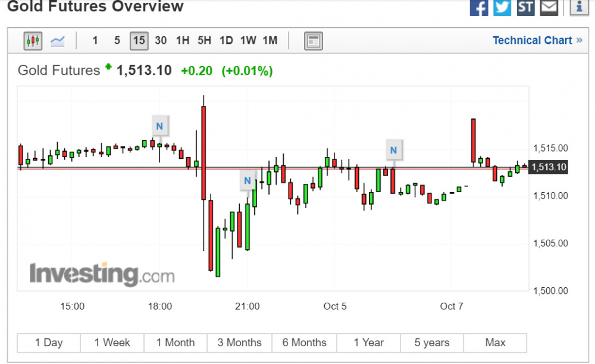Viewport: 595px width, 364px height.
Task: Click the 1,505.00 axis label
Action: [x=550, y=243]
